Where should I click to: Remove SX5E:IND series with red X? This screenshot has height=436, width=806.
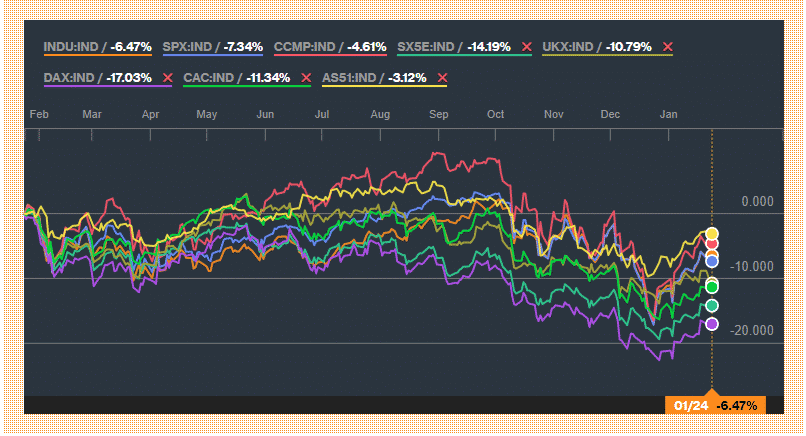[x=526, y=47]
